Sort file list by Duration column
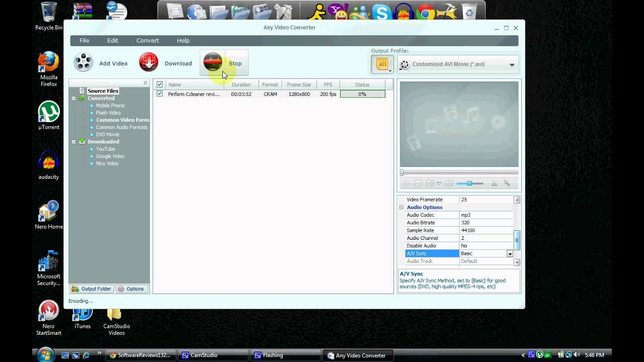Image resolution: width=644 pixels, height=362 pixels. point(242,84)
